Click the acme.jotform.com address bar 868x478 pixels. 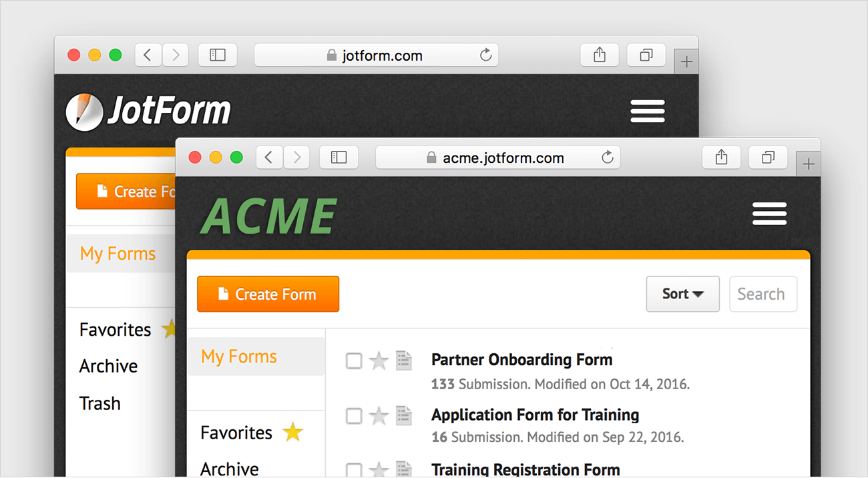[x=497, y=158]
